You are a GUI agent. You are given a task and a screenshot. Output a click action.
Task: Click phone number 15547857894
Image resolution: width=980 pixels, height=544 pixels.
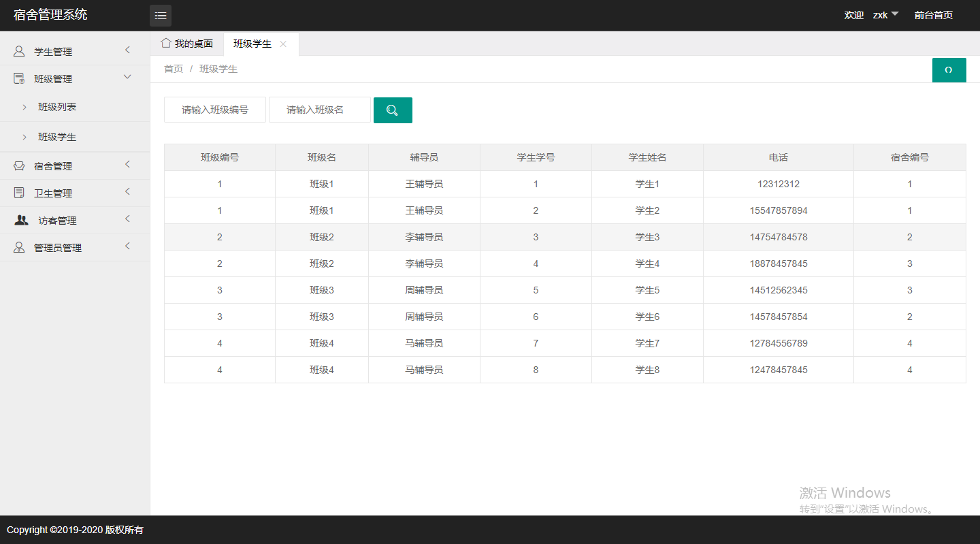(x=779, y=210)
